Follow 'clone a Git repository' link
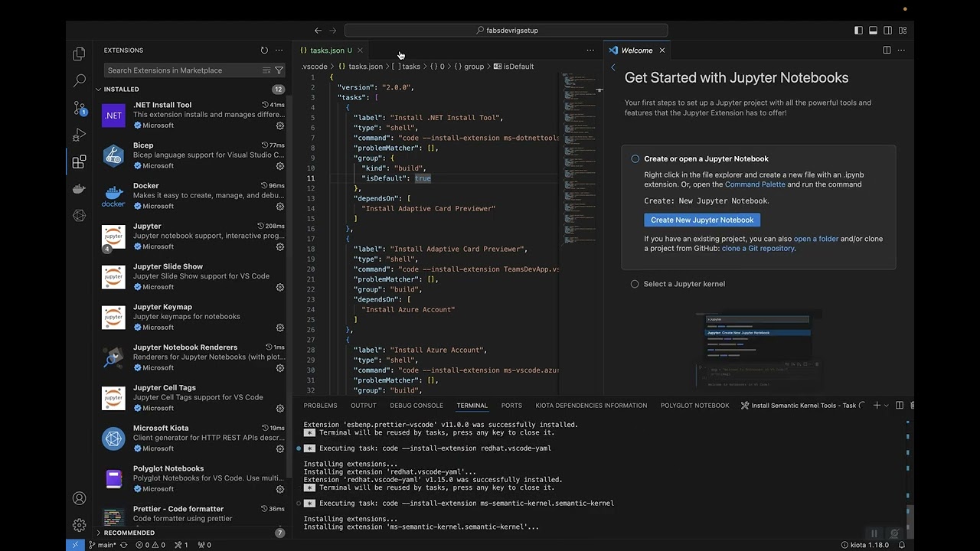This screenshot has width=980, height=551. (x=758, y=249)
